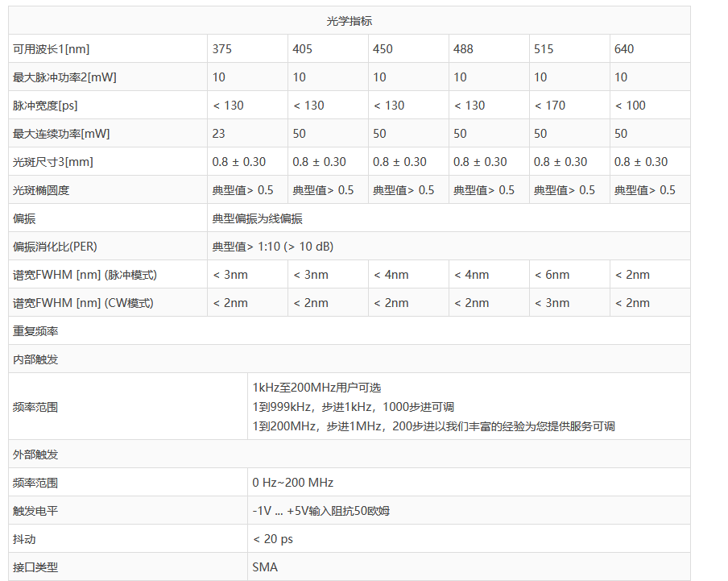Click the SMA interface type cell

[265, 567]
